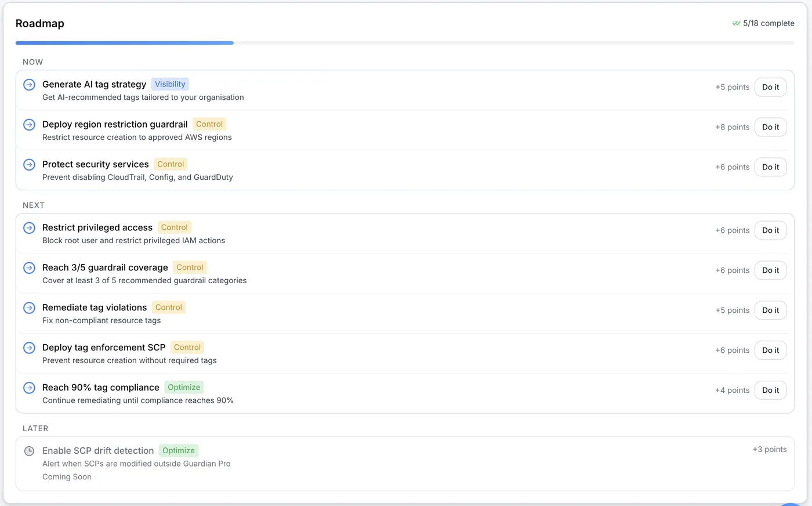Click the 'Protect security services' title
812x506 pixels.
(x=96, y=165)
